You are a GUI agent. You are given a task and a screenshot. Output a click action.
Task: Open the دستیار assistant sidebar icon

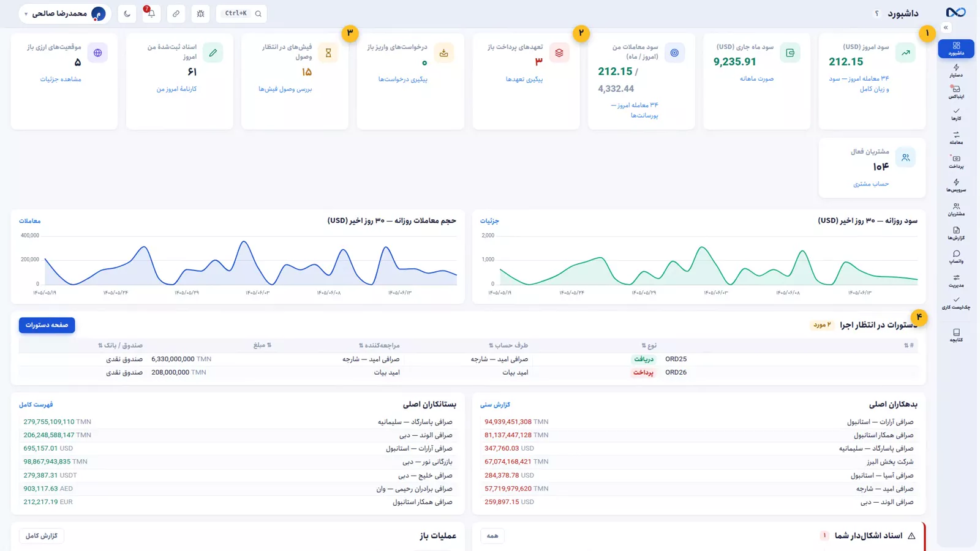pos(956,71)
